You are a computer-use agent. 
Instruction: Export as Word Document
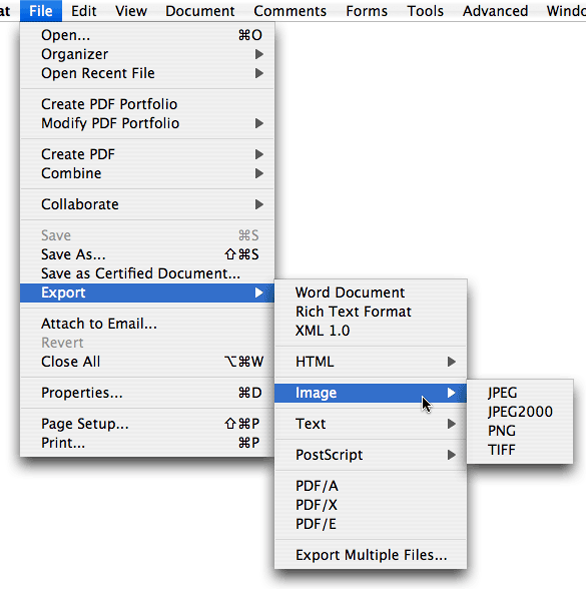pos(371,293)
